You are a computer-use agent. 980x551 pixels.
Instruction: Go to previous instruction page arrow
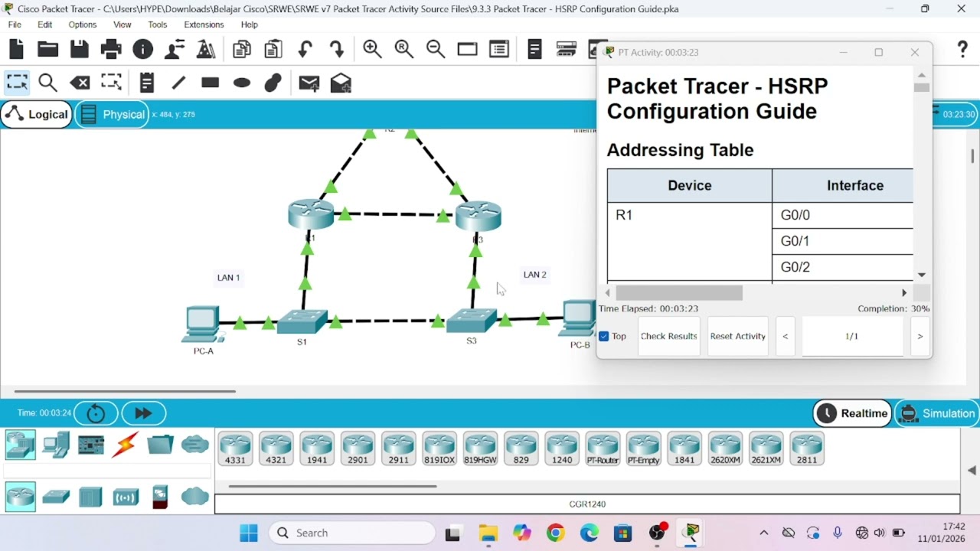pyautogui.click(x=785, y=336)
